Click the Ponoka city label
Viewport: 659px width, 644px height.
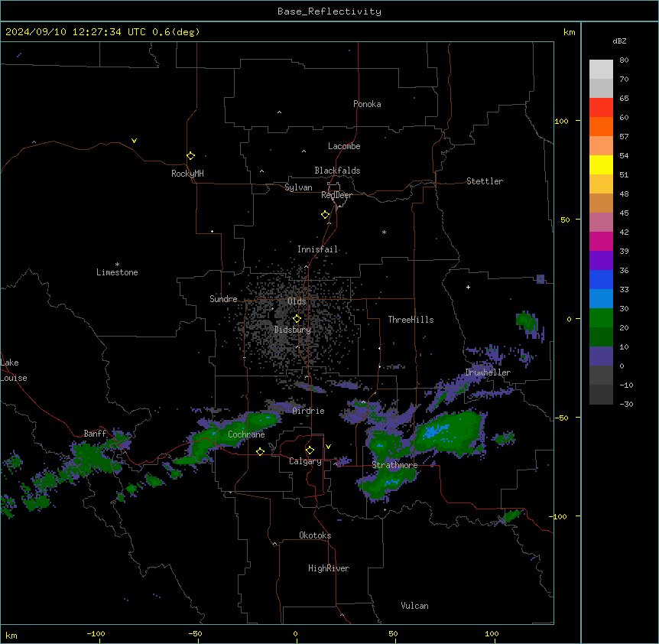click(x=367, y=104)
